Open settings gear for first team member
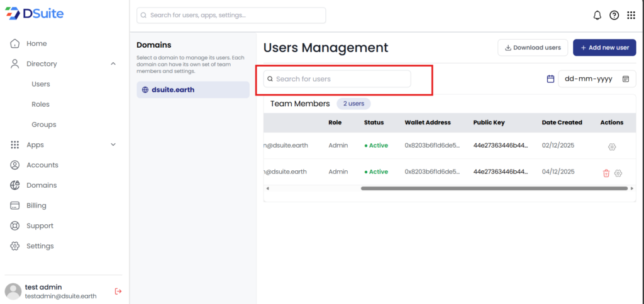The height and width of the screenshot is (304, 644). pyautogui.click(x=612, y=147)
